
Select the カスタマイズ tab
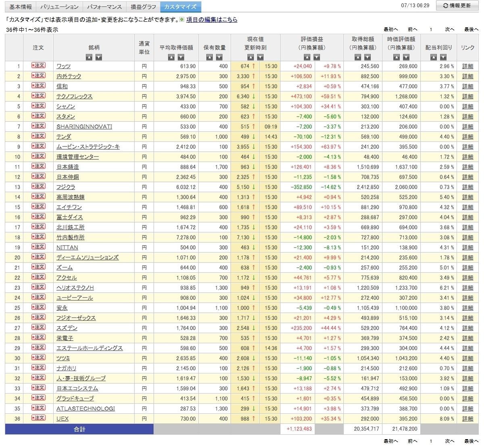(180, 7)
